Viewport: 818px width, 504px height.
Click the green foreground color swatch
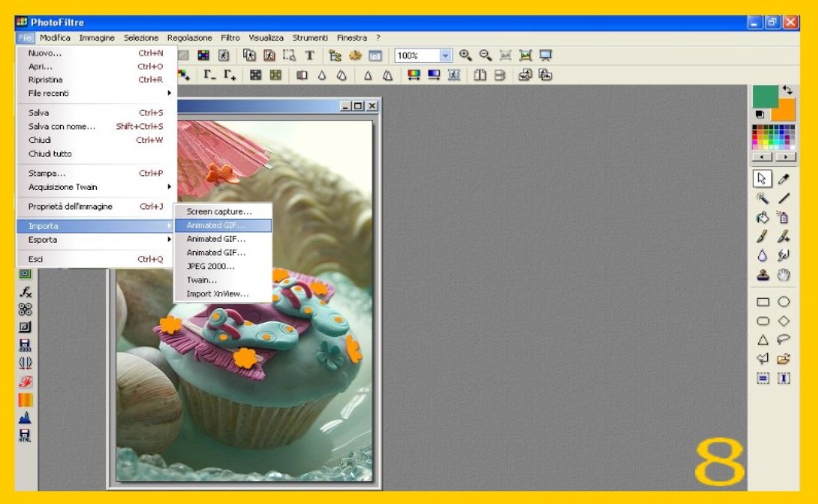click(x=764, y=96)
